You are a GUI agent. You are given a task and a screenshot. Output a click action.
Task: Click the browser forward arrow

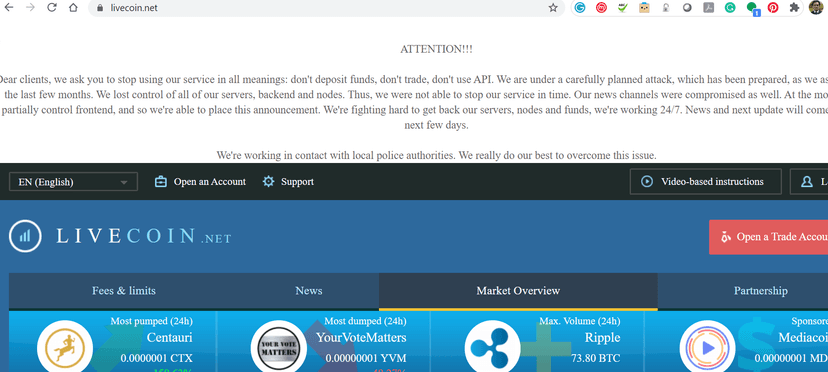point(30,7)
